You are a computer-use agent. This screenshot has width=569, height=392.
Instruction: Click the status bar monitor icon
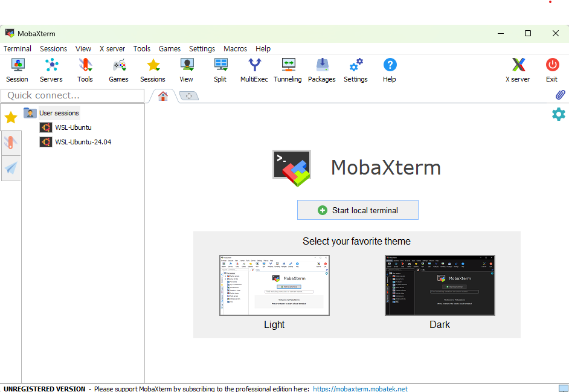(x=563, y=388)
